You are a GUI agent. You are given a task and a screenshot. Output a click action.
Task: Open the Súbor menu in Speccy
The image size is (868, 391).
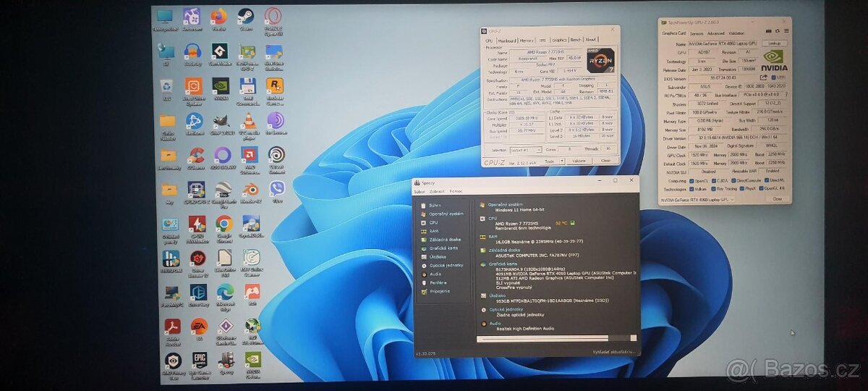click(420, 191)
